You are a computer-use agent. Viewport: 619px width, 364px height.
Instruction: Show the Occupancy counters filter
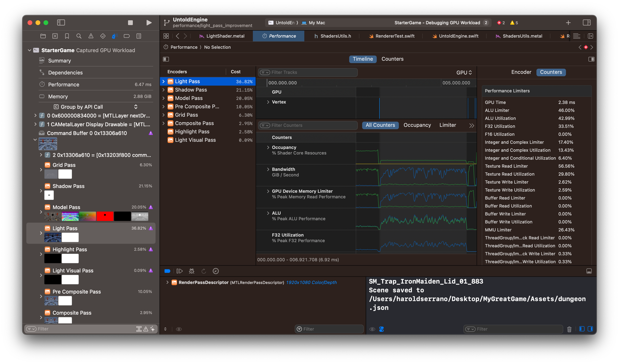417,125
